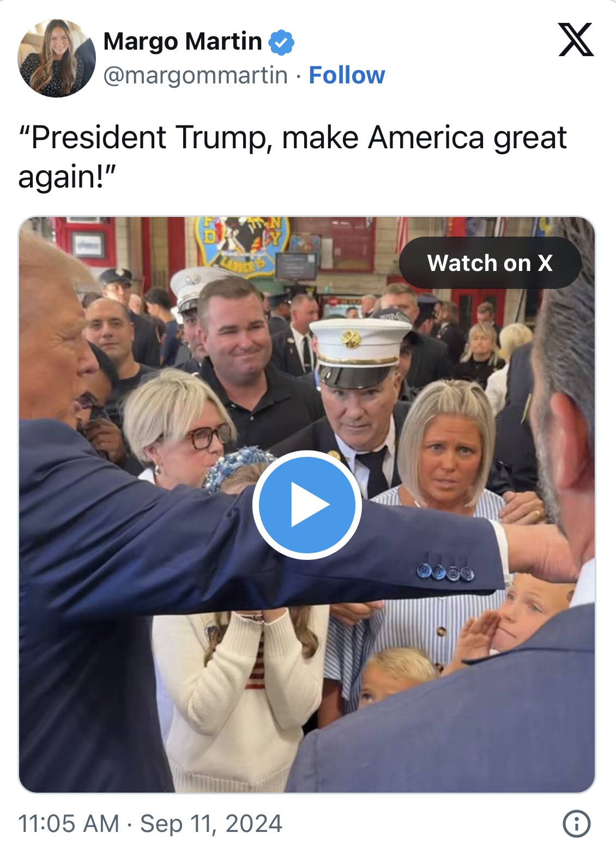Image resolution: width=616 pixels, height=845 pixels.
Task: Open Margo Martin's profile avatar
Action: (x=57, y=58)
